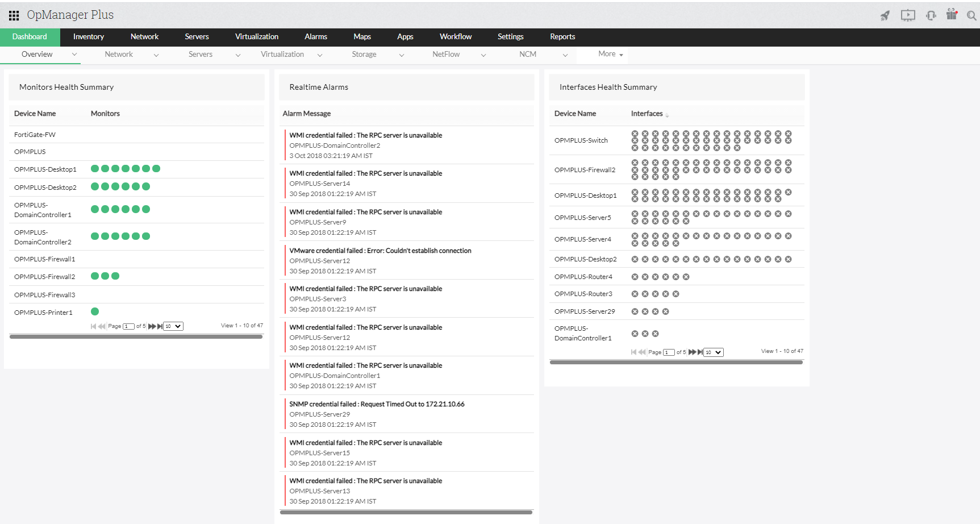Expand the Servers sub-tab chevron
The image size is (980, 524).
coord(238,55)
